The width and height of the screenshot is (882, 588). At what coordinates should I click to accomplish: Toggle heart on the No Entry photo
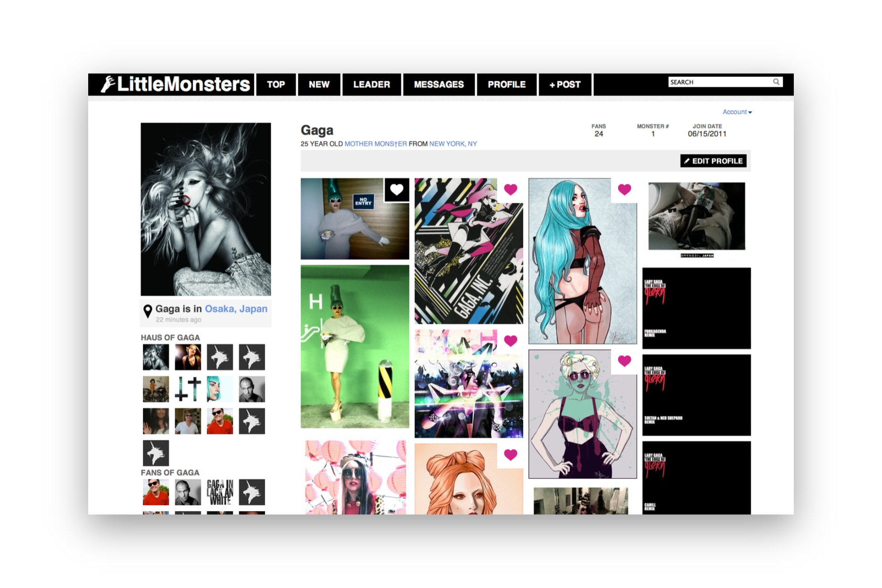396,190
